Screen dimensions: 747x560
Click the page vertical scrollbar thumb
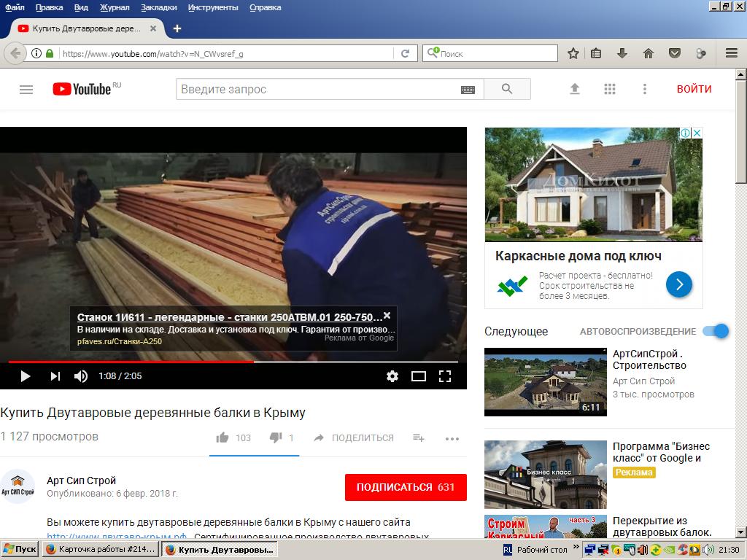pyautogui.click(x=741, y=131)
